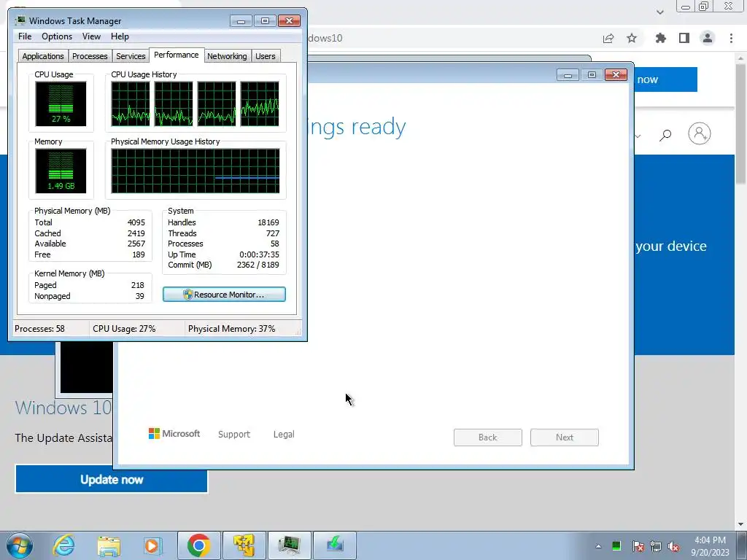Switch to the Applications tab
This screenshot has height=560, width=747.
(43, 56)
